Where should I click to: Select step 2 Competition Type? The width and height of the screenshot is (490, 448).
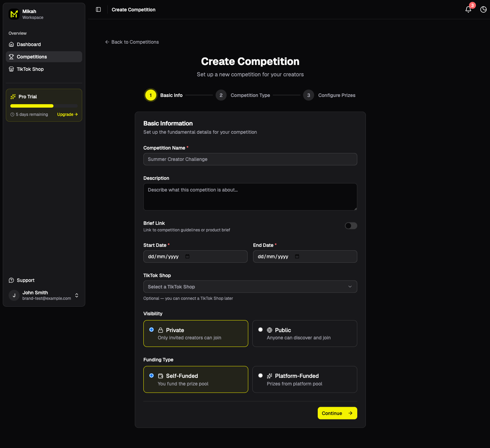pyautogui.click(x=243, y=95)
